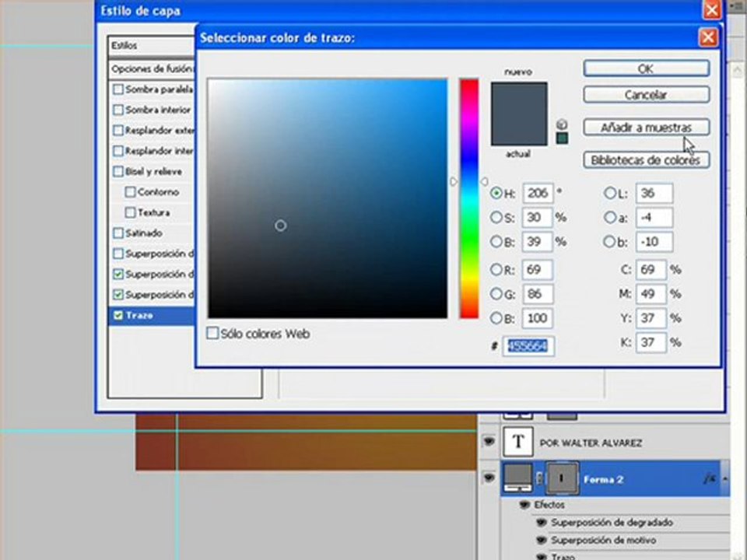Toggle Superposición de degradado effect eye
747x560 pixels.
click(542, 523)
